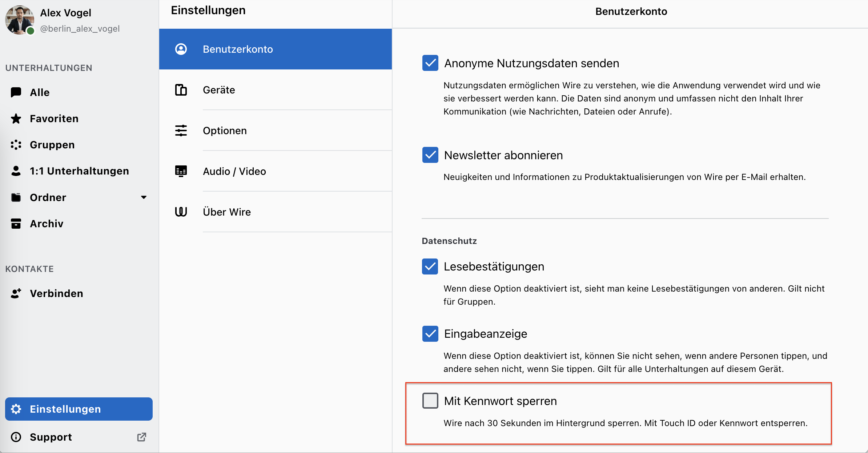Click the Optionen sliders icon

(181, 131)
